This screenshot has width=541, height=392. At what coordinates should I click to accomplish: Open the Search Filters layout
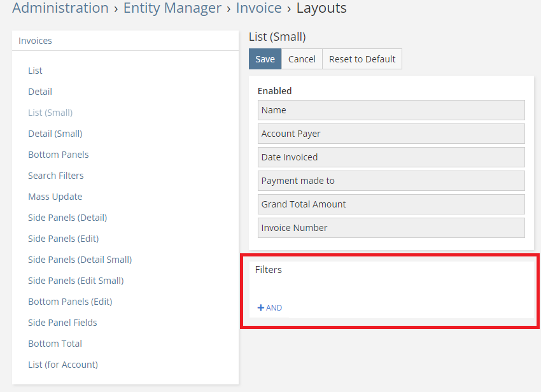click(x=56, y=176)
